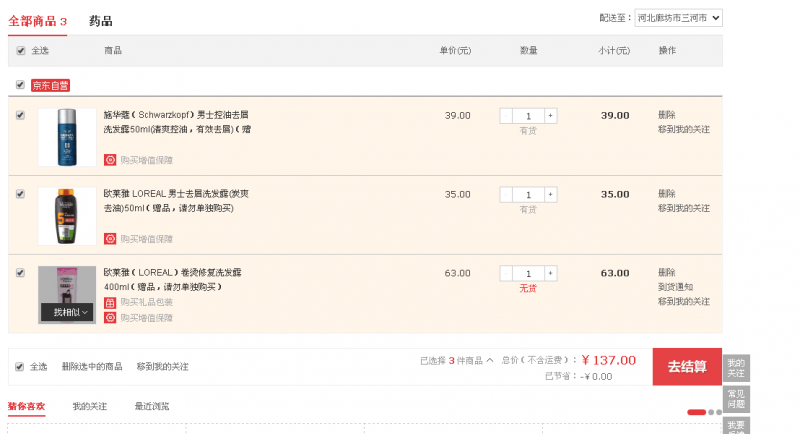This screenshot has height=434, width=800.
Task: Increase quantity of 63.00 LOREAL shampoo
Action: click(x=551, y=273)
